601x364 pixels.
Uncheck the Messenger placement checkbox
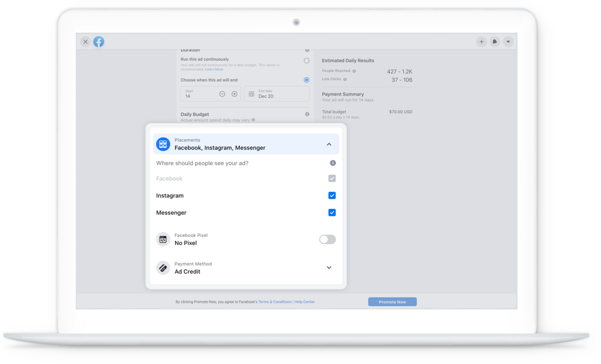click(x=332, y=213)
